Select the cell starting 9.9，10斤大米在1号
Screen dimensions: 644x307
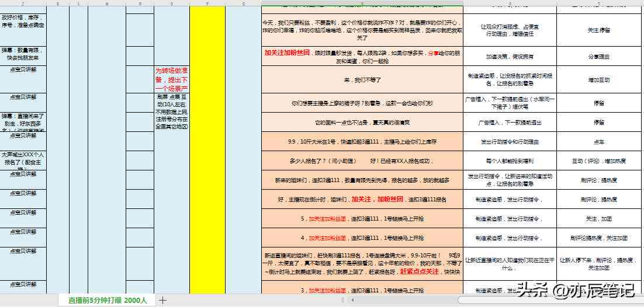(x=362, y=142)
